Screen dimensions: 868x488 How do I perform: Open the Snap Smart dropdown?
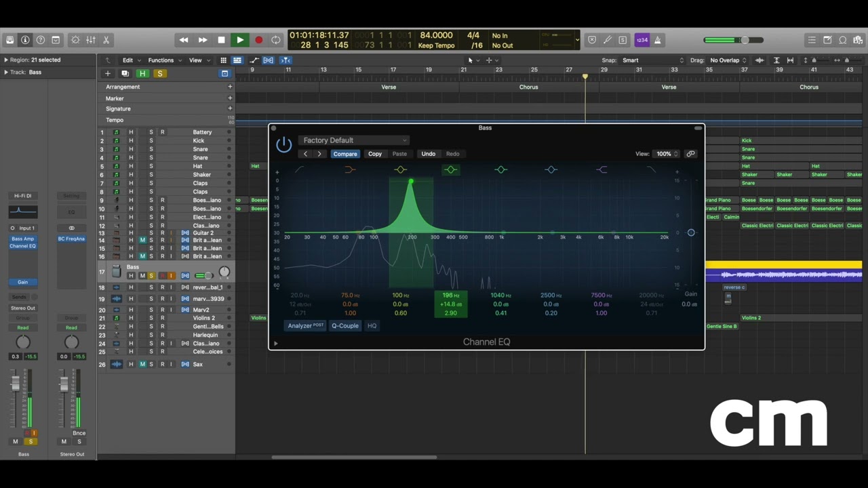[653, 60]
